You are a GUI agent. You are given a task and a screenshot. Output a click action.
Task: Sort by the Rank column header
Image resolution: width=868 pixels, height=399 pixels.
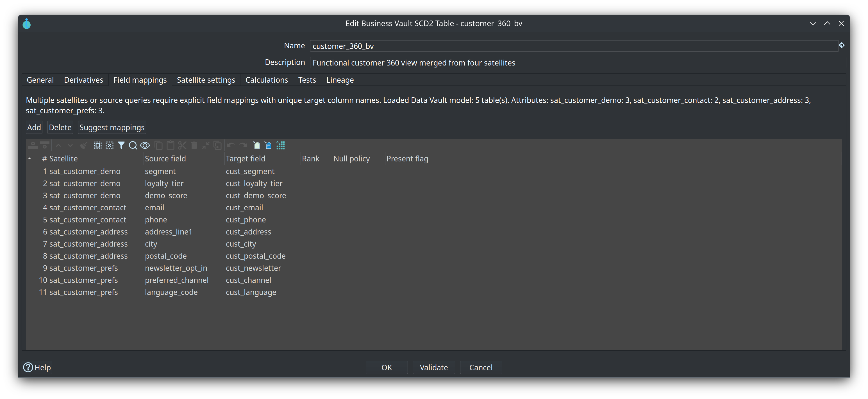click(316, 159)
